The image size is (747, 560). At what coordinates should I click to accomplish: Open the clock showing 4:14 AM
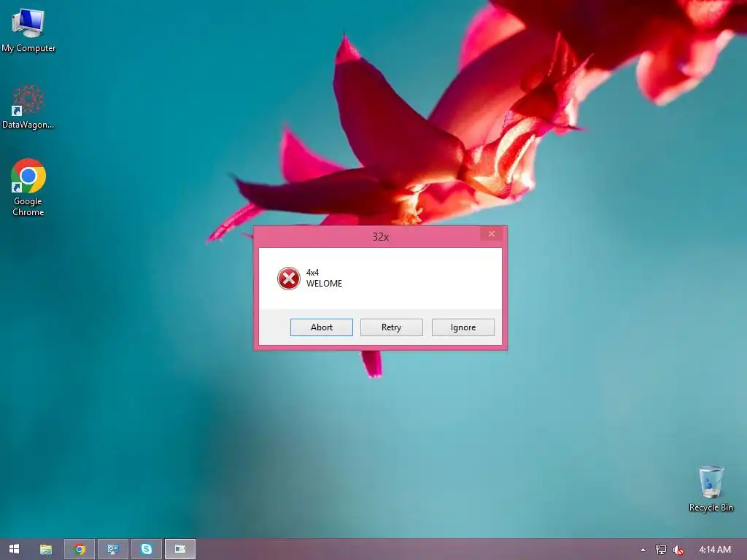715,550
